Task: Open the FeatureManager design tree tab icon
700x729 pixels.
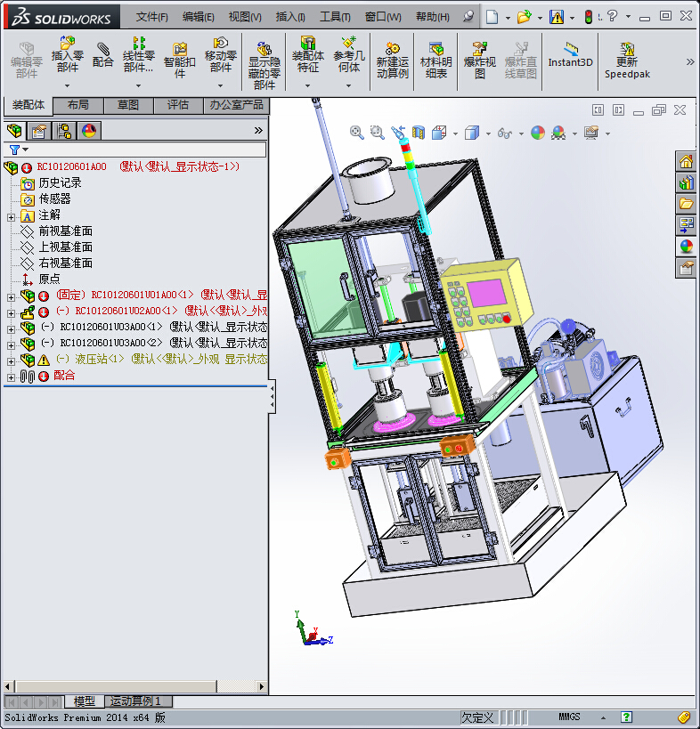Action: coord(15,131)
